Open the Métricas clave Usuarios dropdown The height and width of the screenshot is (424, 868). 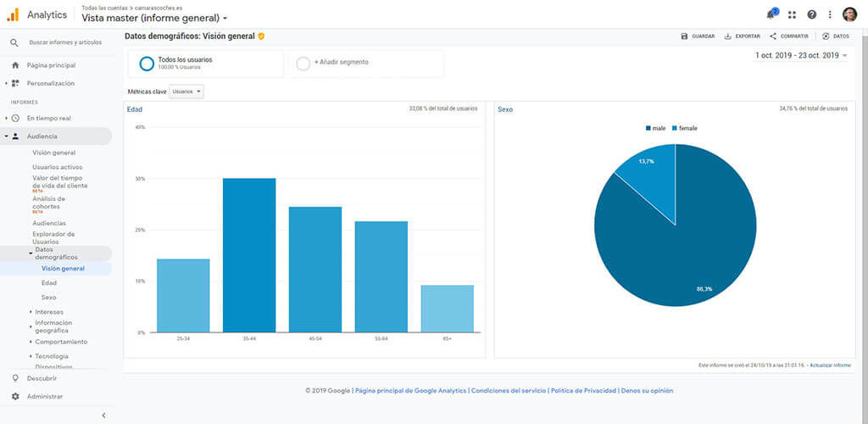186,92
